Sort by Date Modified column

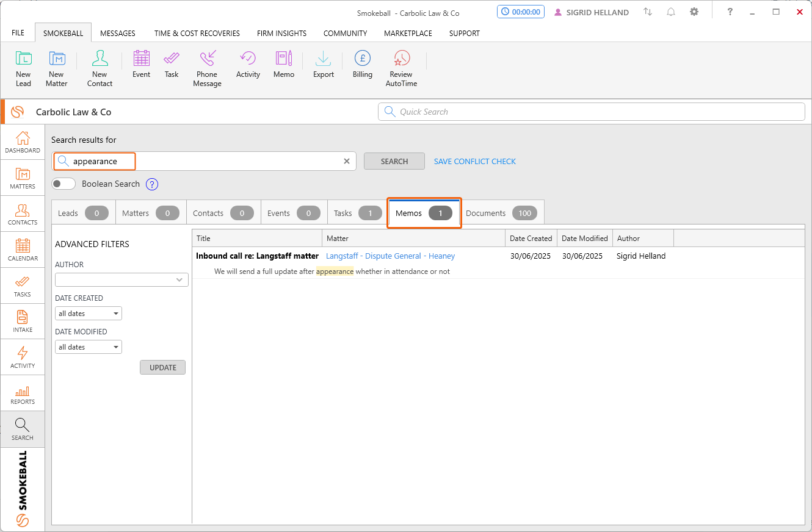tap(585, 238)
